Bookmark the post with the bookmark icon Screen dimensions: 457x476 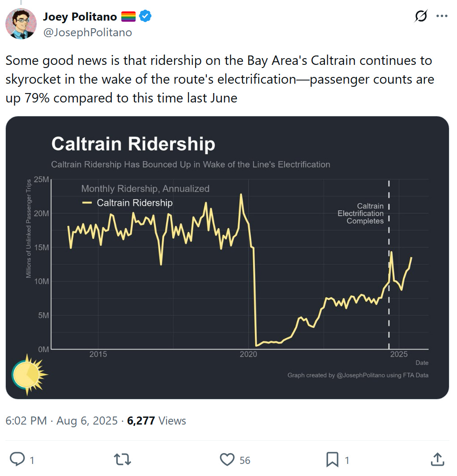[332, 459]
